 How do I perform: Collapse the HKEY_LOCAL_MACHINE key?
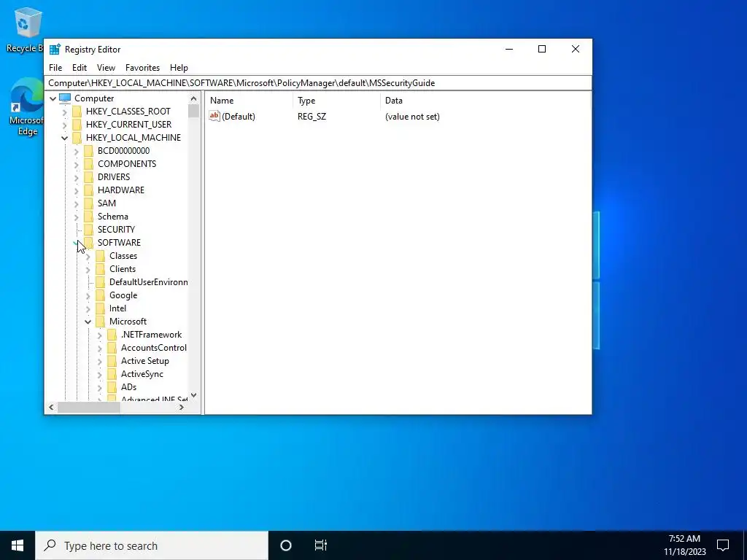tap(65, 138)
